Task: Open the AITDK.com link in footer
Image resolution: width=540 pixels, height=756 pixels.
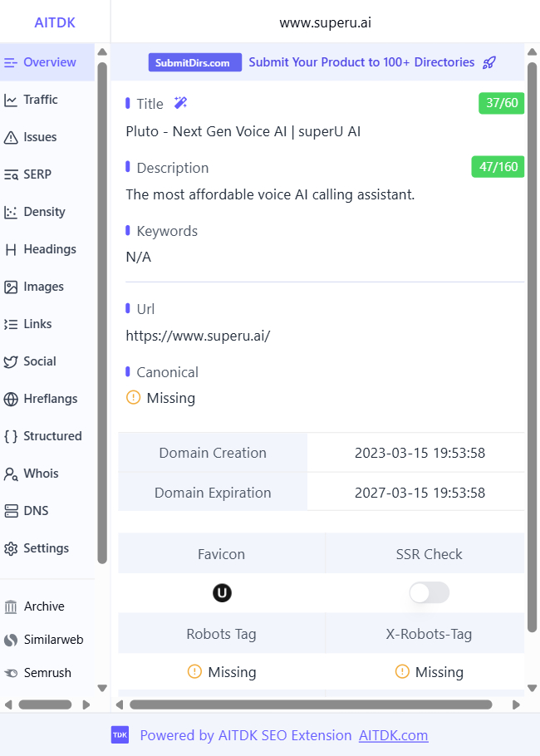Action: coord(393,735)
